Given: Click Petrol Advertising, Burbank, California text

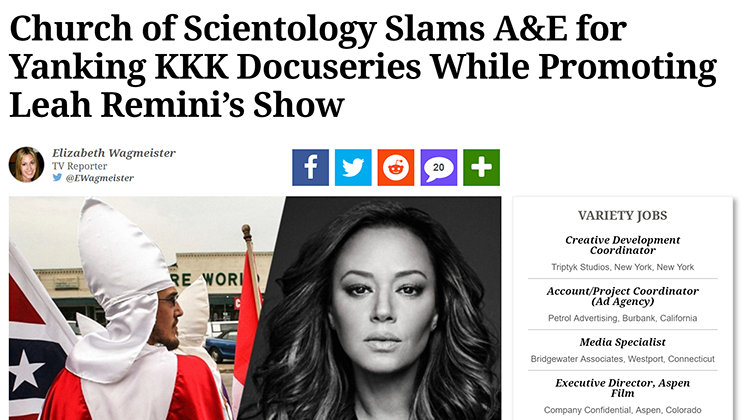Looking at the screenshot, I should (x=623, y=318).
